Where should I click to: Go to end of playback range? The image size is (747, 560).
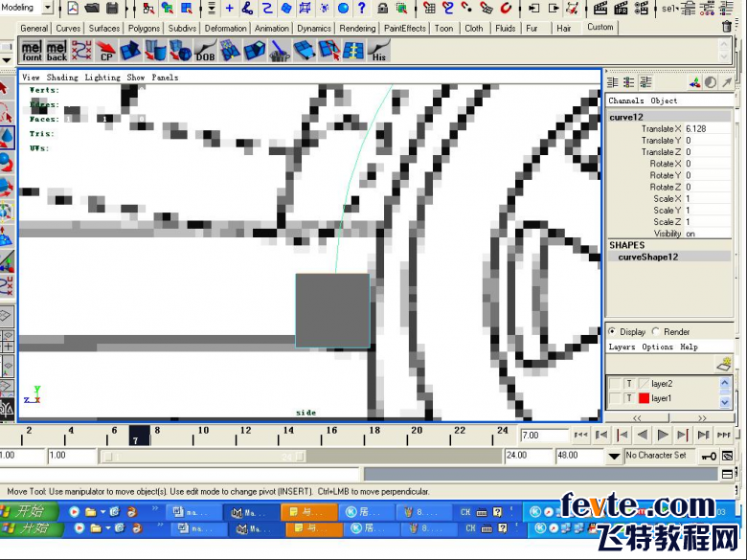click(724, 436)
